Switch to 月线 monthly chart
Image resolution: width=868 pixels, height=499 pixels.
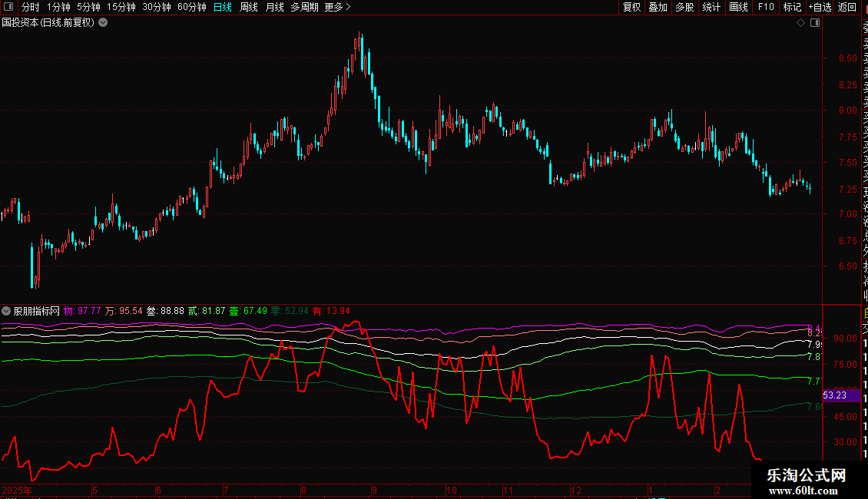point(274,7)
